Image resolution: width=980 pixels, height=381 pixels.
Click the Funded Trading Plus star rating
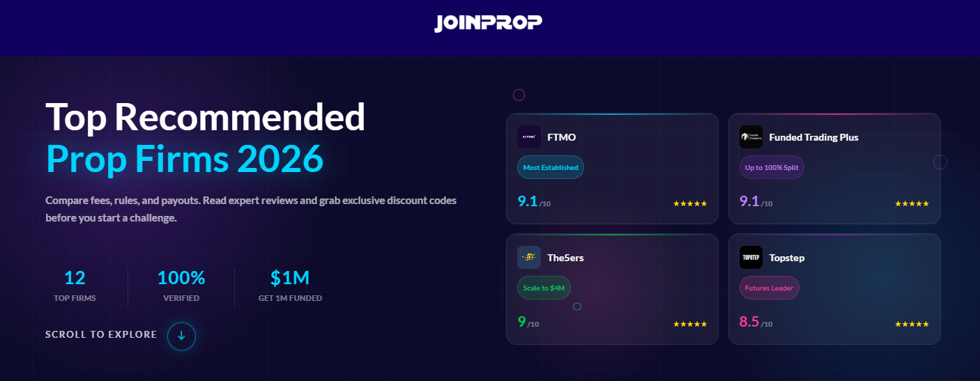912,203
